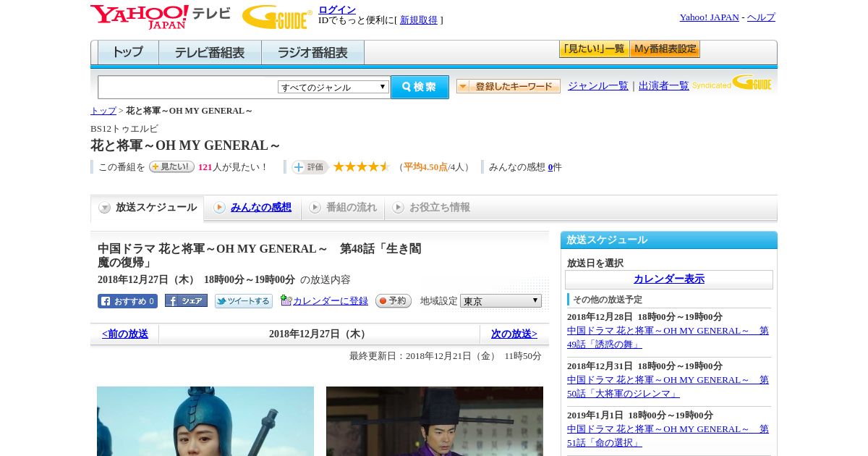
Task: Click the star rating display
Action: tap(361, 166)
